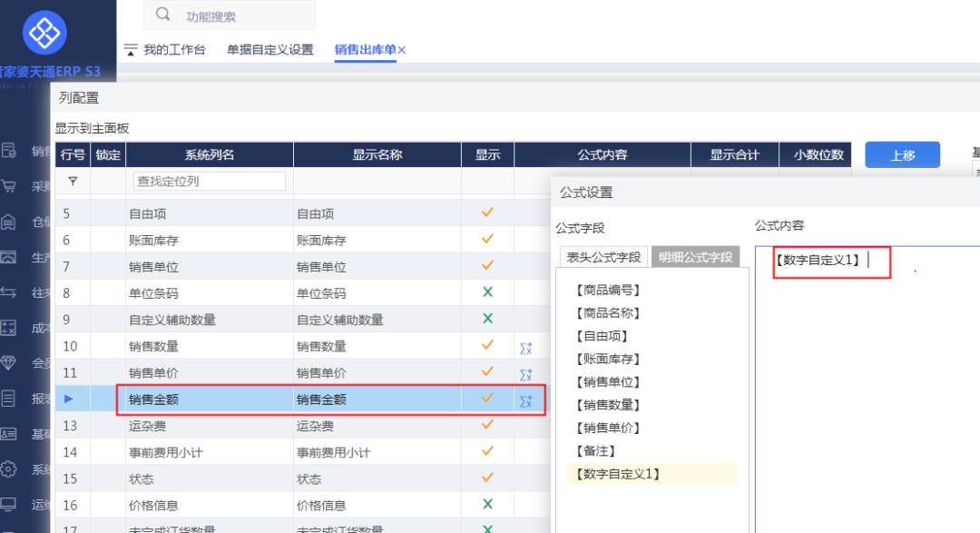Click the filter funnel icon under 行号

(x=73, y=182)
